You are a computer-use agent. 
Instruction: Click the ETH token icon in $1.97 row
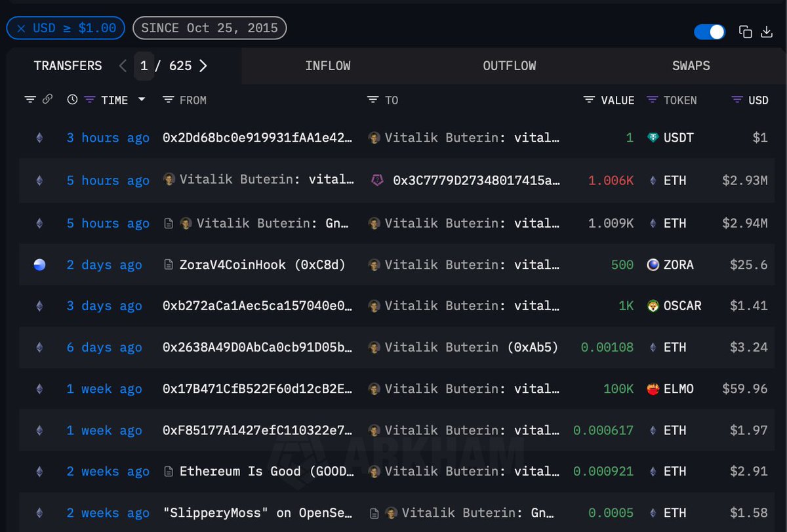[653, 430]
